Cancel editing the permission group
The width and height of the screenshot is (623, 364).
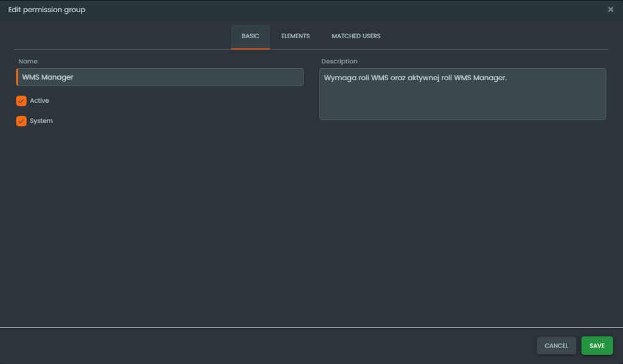556,346
